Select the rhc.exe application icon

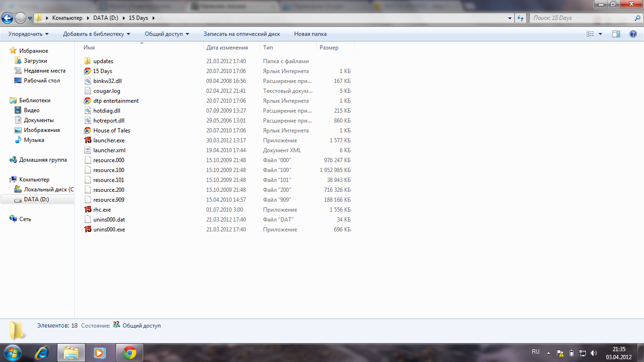87,210
